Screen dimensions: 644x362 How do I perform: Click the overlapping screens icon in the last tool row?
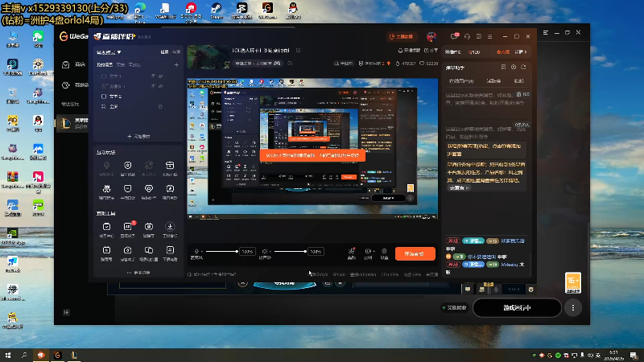point(149,250)
